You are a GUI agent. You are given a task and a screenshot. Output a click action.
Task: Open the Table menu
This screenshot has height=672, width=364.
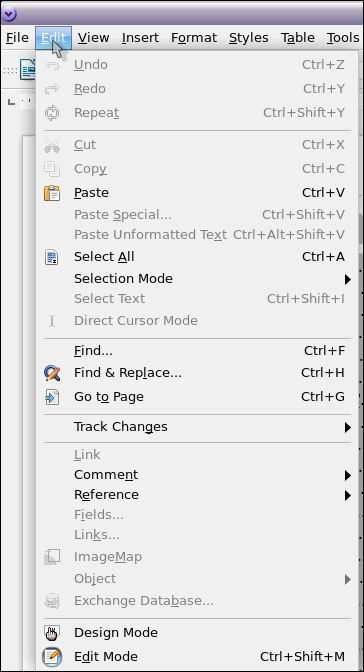298,38
